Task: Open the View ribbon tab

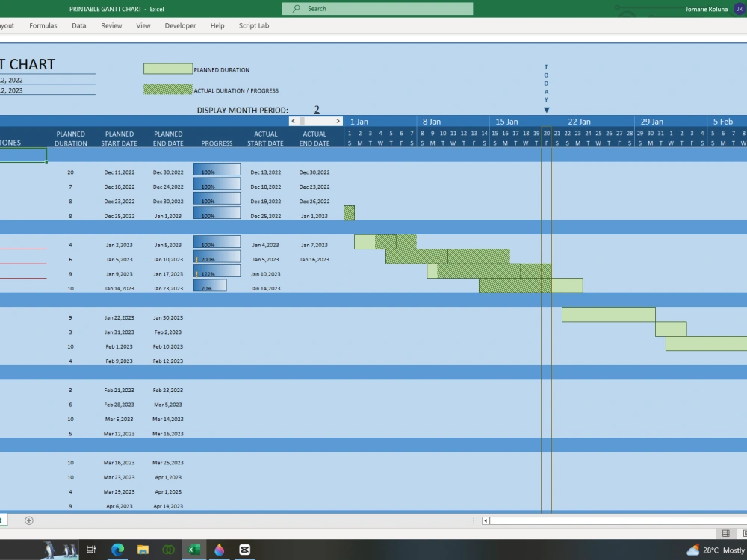Action: pyautogui.click(x=143, y=25)
